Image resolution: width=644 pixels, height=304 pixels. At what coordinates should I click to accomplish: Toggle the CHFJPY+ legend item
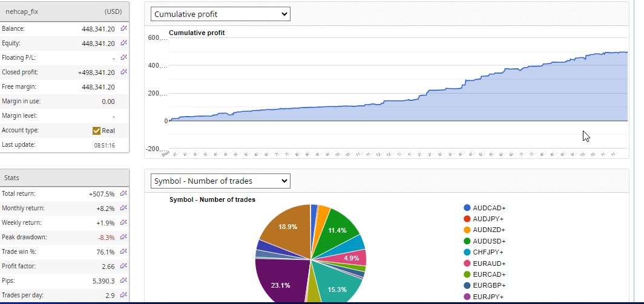[x=489, y=252]
